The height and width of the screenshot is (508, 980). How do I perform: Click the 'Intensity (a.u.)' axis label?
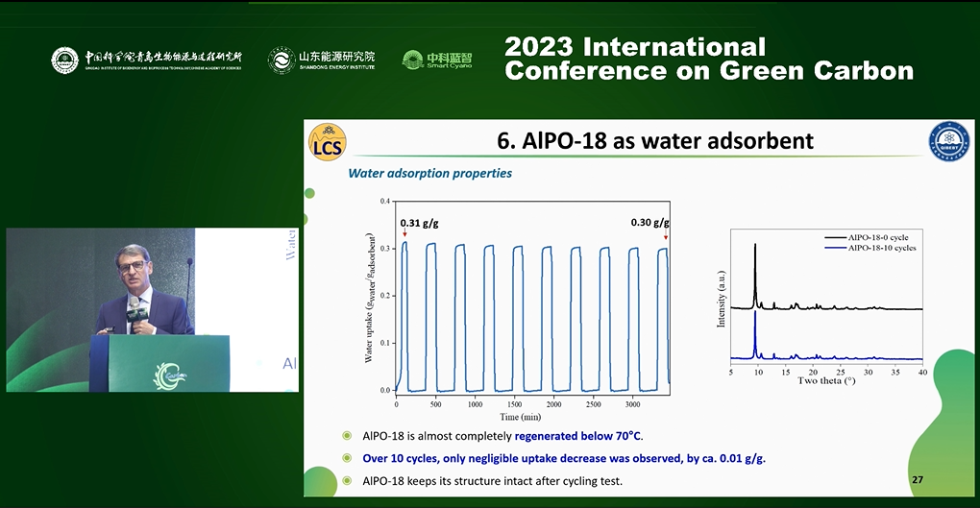click(722, 299)
